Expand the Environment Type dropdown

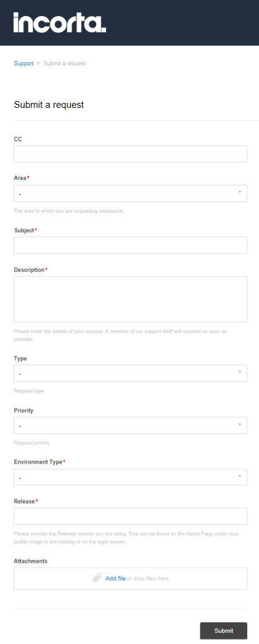[x=130, y=477]
